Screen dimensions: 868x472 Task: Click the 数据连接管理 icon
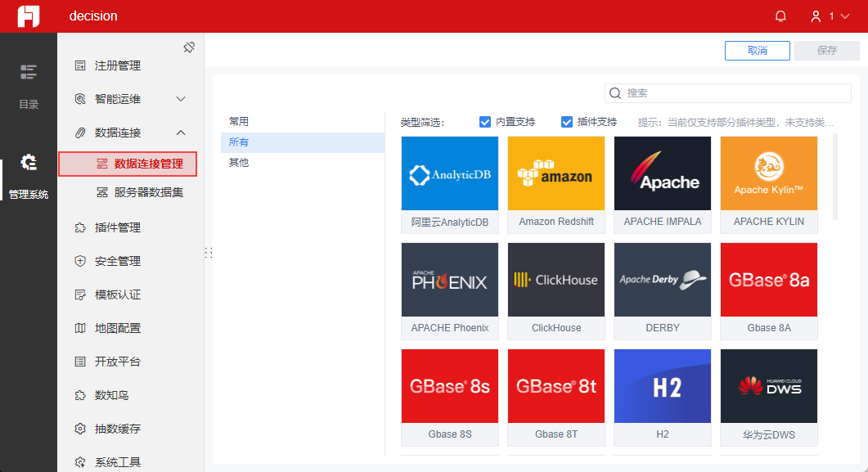pyautogui.click(x=102, y=164)
